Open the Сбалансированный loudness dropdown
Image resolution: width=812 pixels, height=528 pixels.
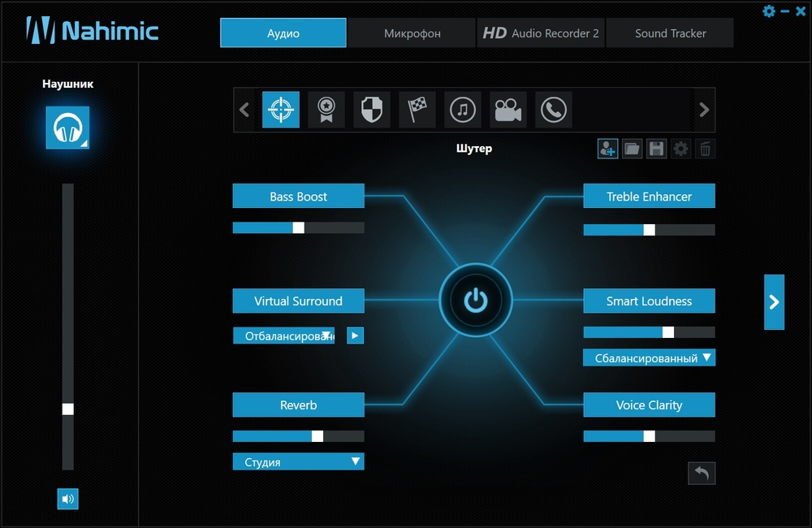pyautogui.click(x=649, y=357)
